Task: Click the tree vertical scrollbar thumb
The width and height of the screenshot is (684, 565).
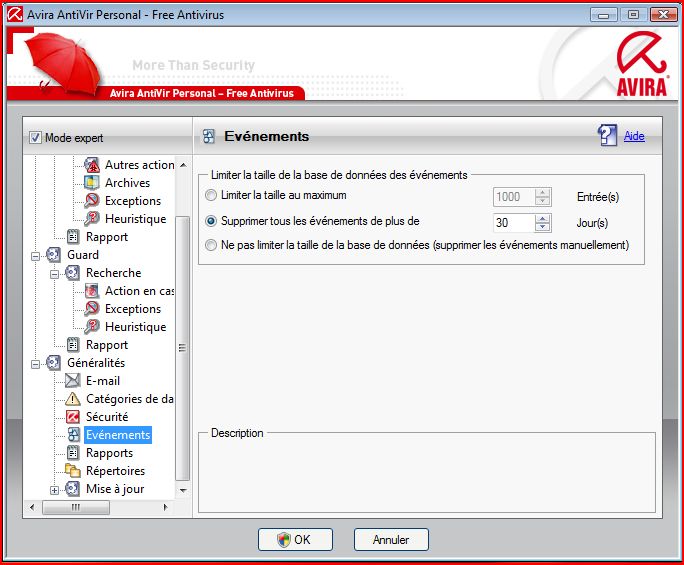Action: (182, 348)
